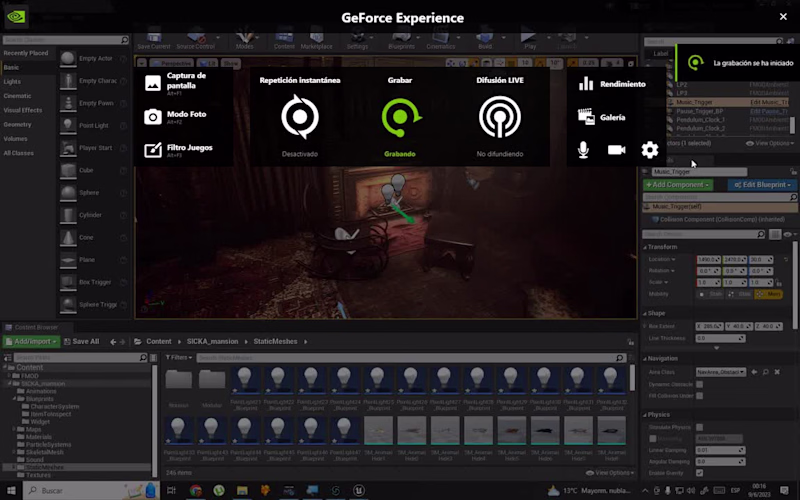Screen dimensions: 800x500
Task: Open Google Chrome from taskbar
Action: point(195,490)
